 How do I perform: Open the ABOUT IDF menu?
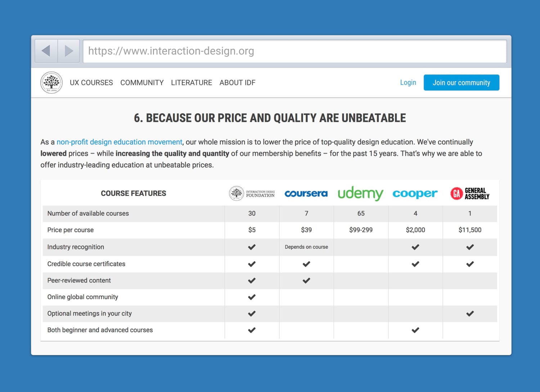237,82
